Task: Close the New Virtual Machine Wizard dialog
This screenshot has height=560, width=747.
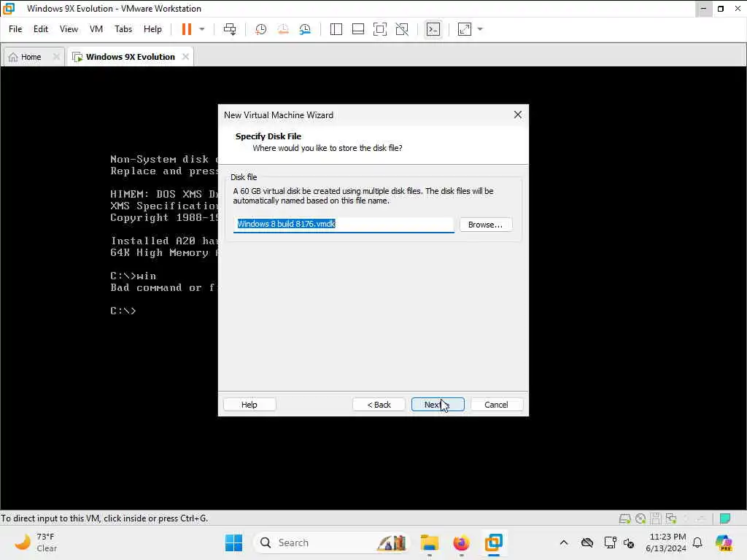Action: point(518,114)
